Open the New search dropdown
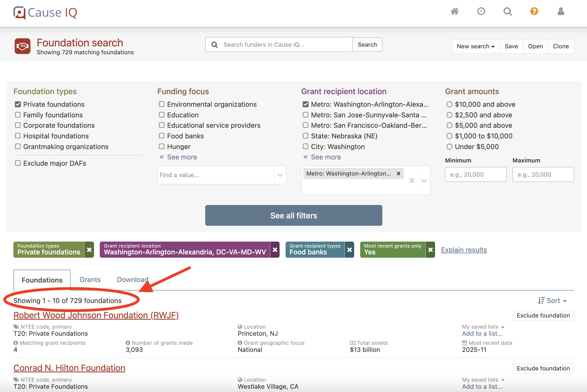 pos(476,46)
